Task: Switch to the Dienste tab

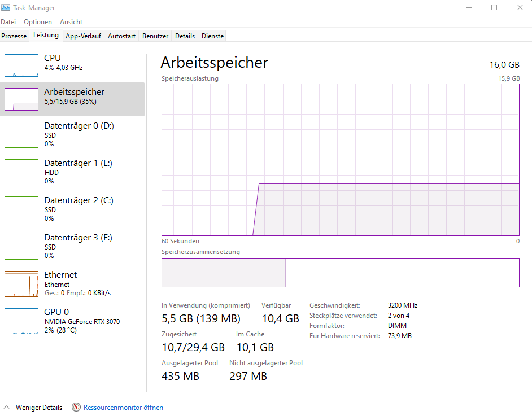Action: 212,35
